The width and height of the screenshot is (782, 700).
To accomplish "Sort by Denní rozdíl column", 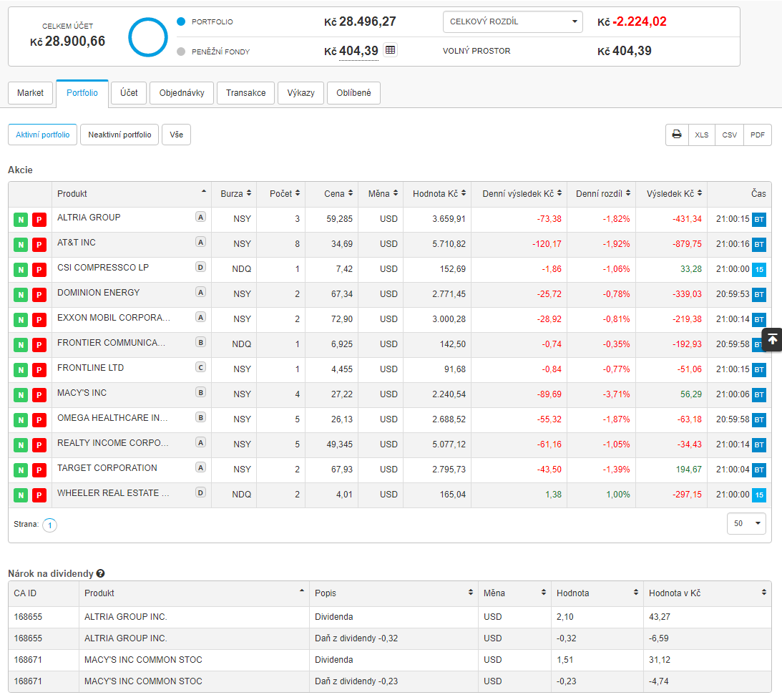I will [x=601, y=193].
